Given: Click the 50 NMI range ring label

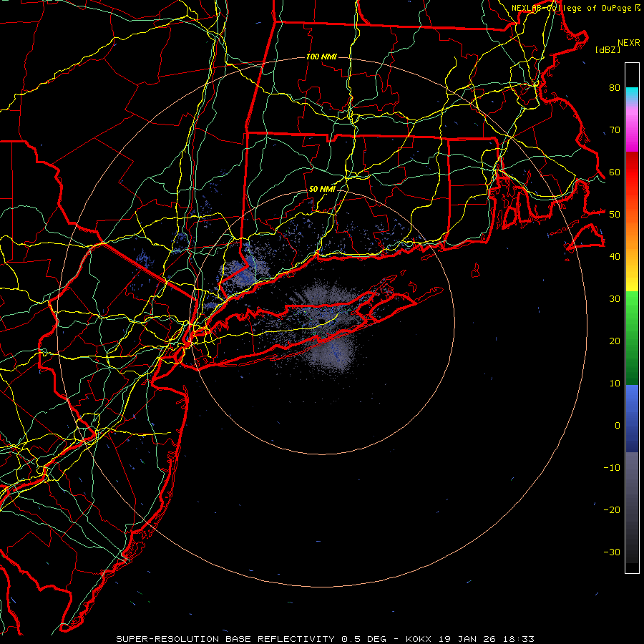Looking at the screenshot, I should (322, 190).
